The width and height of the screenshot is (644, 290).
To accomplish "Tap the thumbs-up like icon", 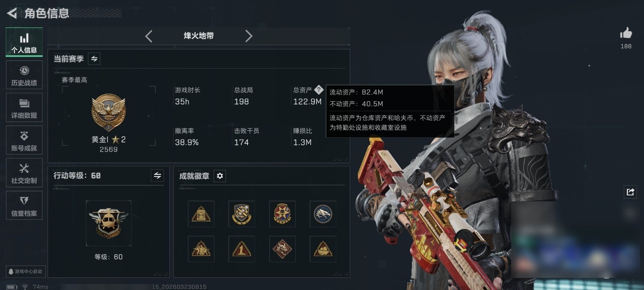I will (626, 33).
